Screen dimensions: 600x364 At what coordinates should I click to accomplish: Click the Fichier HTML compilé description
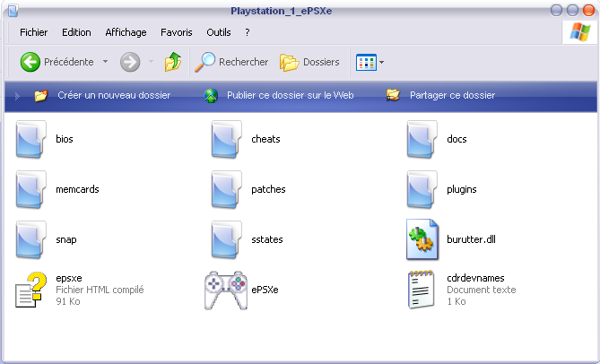coord(100,290)
